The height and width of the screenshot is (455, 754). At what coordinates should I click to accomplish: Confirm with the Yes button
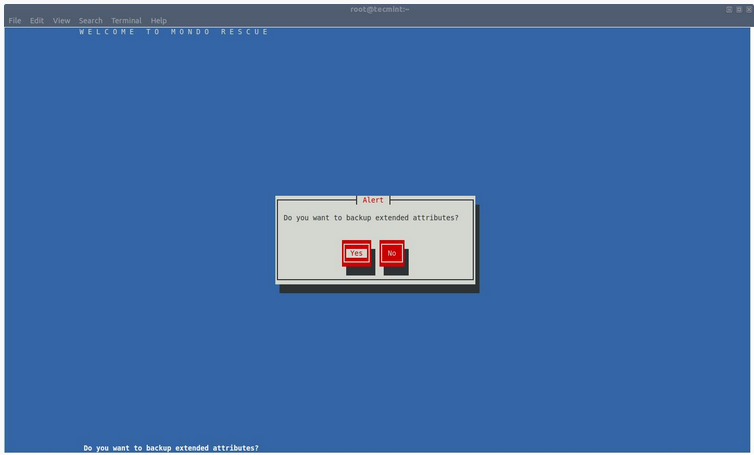[356, 253]
